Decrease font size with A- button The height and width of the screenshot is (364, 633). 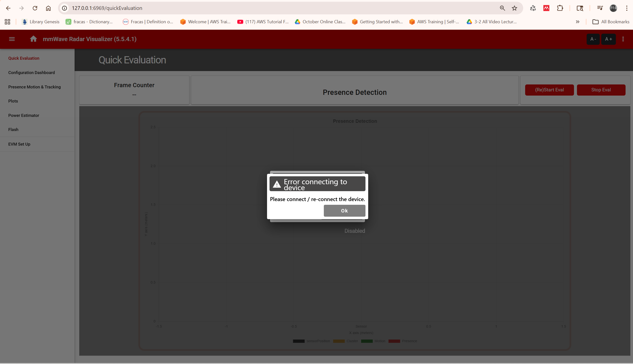tap(593, 39)
